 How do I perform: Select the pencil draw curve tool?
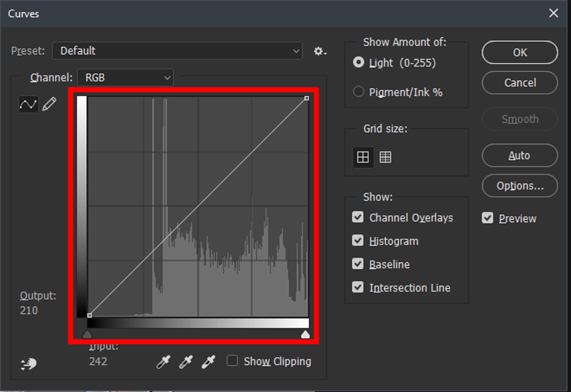pyautogui.click(x=49, y=104)
